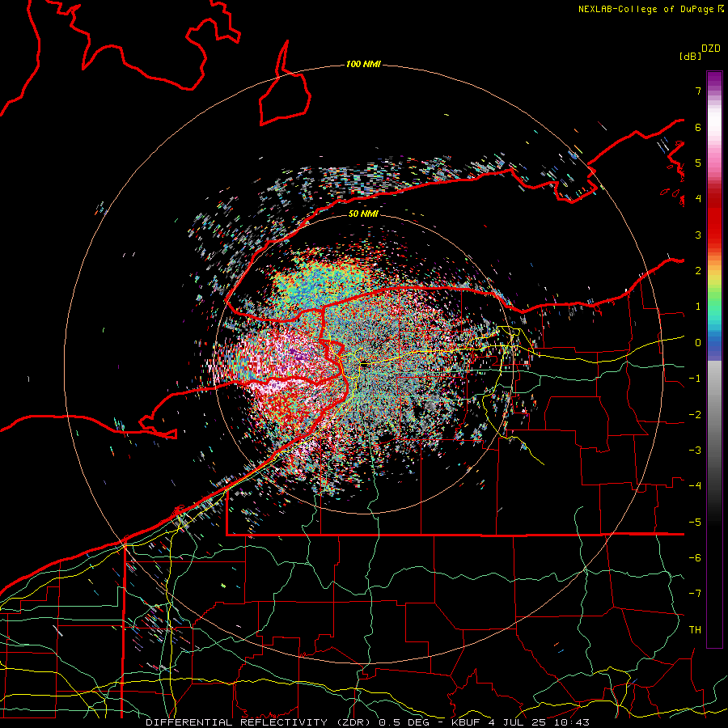Click the -7 value on color scale
The height and width of the screenshot is (728, 728).
click(x=695, y=594)
